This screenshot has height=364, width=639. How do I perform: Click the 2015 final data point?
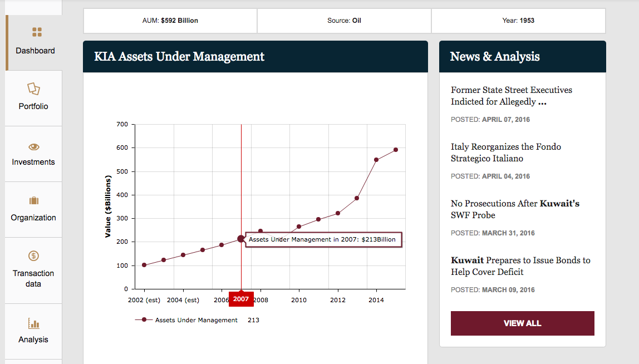click(x=396, y=150)
